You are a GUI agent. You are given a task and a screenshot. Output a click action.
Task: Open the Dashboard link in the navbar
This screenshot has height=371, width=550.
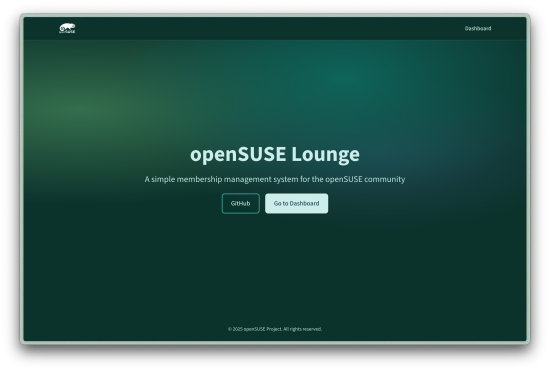coord(478,28)
